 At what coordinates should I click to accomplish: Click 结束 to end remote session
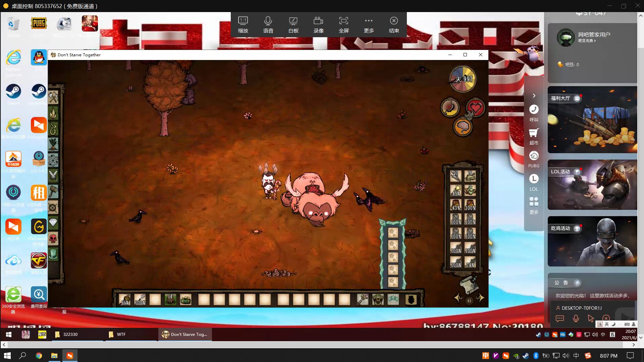pyautogui.click(x=394, y=25)
